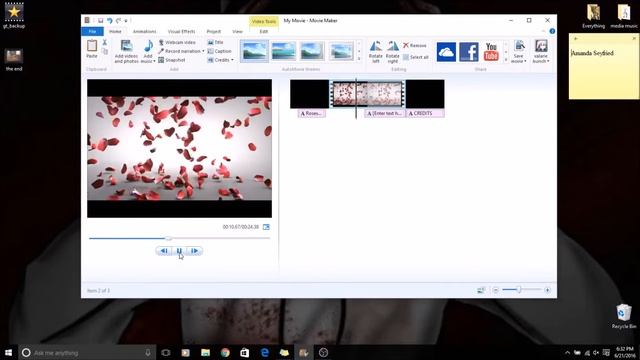Expand the AutoMovie themes gallery
The image size is (640, 360).
pos(359,59)
